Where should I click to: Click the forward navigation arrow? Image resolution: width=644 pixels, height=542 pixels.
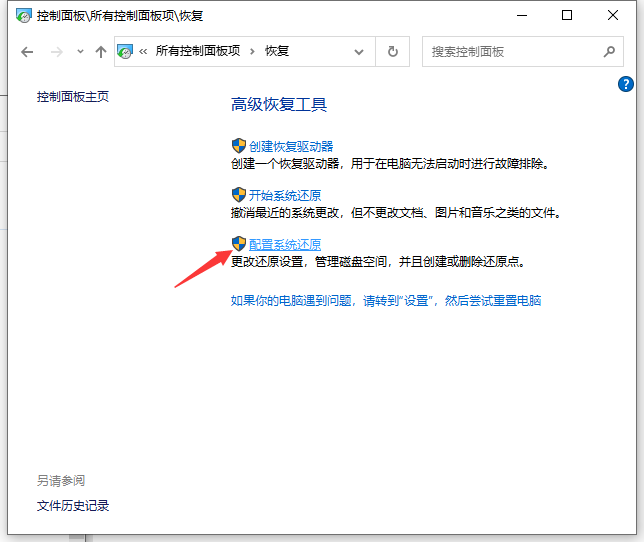pos(56,52)
